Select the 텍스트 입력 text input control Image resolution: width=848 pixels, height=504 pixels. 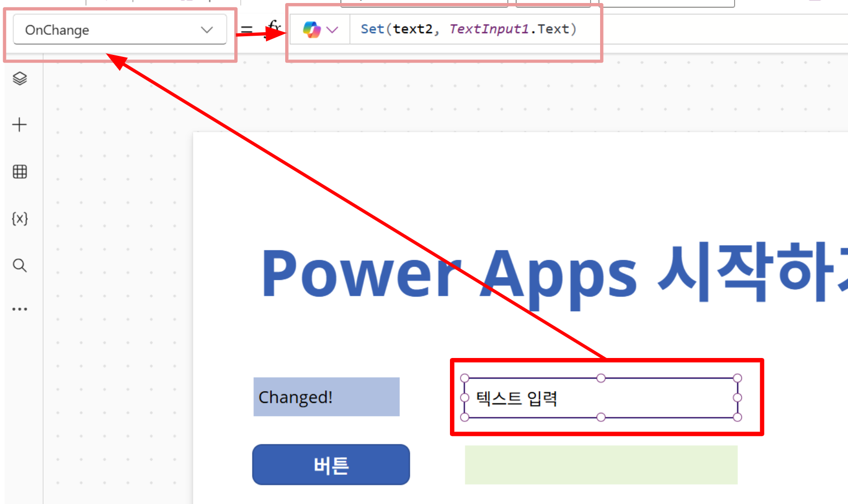(x=601, y=398)
